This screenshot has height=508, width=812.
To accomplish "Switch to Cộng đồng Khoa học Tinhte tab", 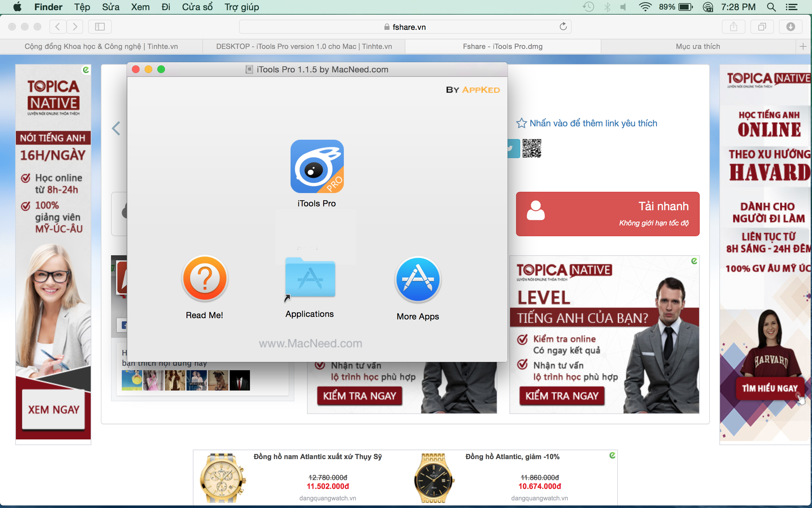I will 101,46.
